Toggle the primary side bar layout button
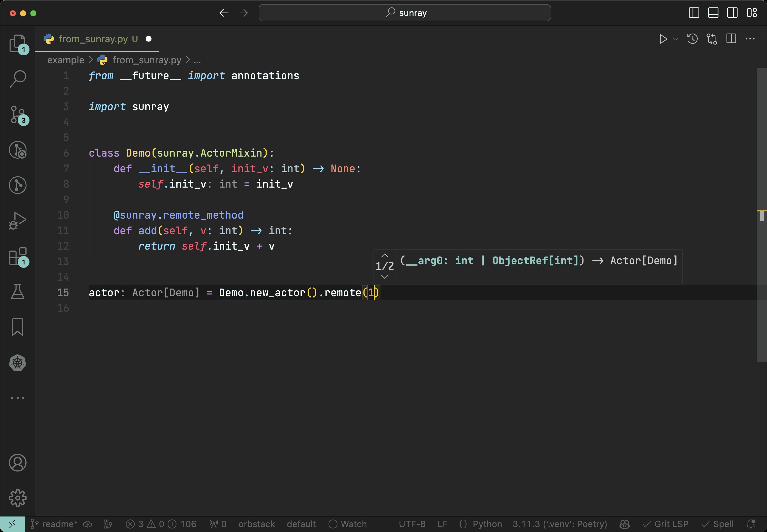Image resolution: width=767 pixels, height=532 pixels. 694,13
